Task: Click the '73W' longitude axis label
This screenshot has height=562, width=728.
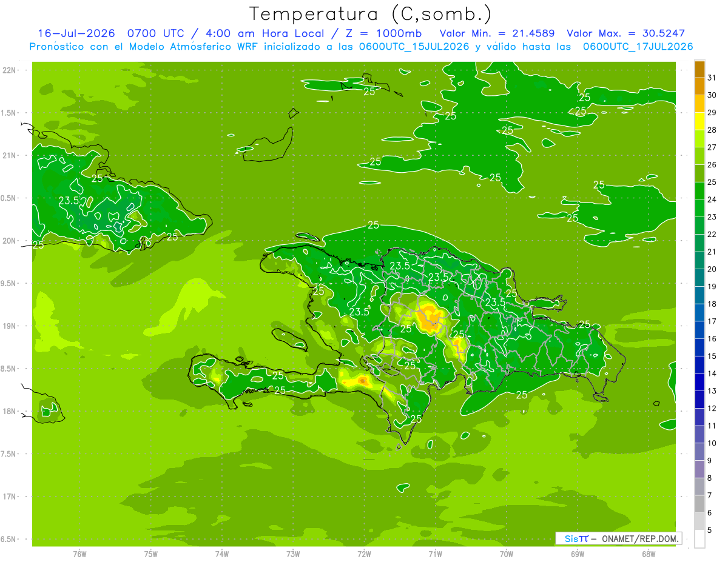Action: click(293, 554)
